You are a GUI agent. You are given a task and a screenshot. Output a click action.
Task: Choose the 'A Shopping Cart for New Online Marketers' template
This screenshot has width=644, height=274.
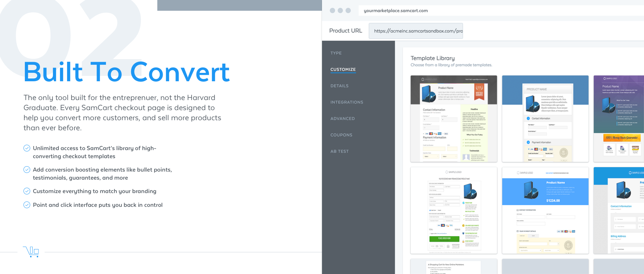click(x=454, y=267)
